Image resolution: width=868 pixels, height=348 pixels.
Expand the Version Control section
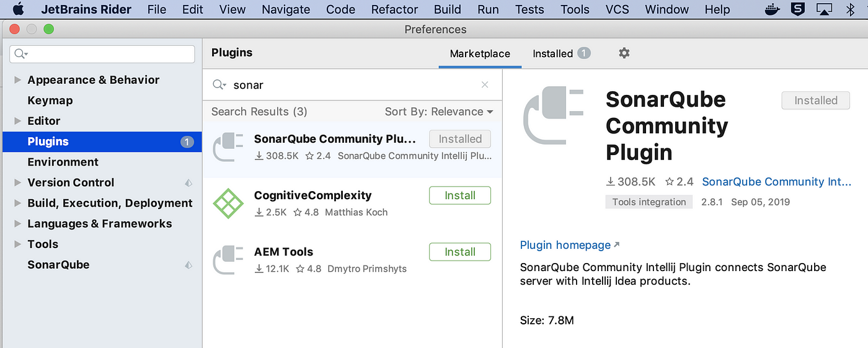pyautogui.click(x=17, y=182)
